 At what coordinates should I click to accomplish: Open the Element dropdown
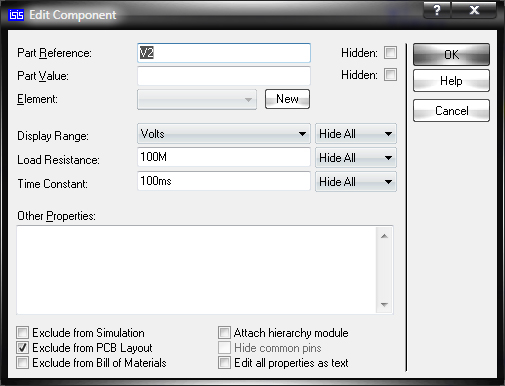[x=197, y=99]
